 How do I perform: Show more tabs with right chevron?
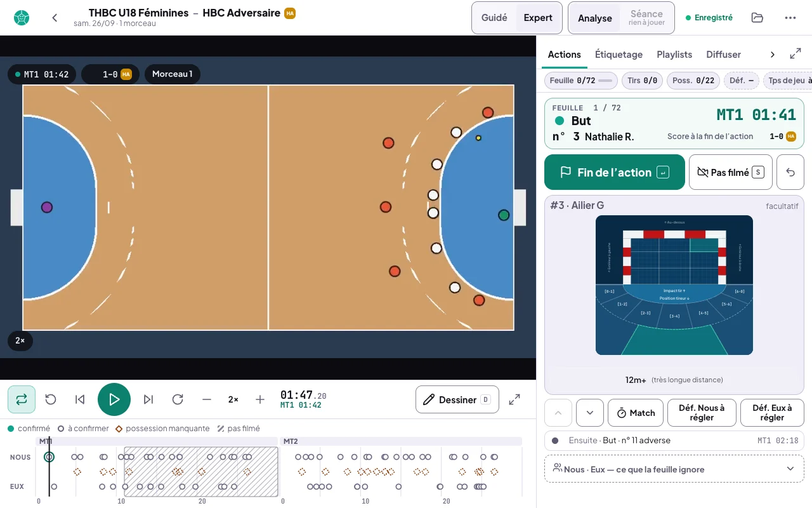click(772, 55)
